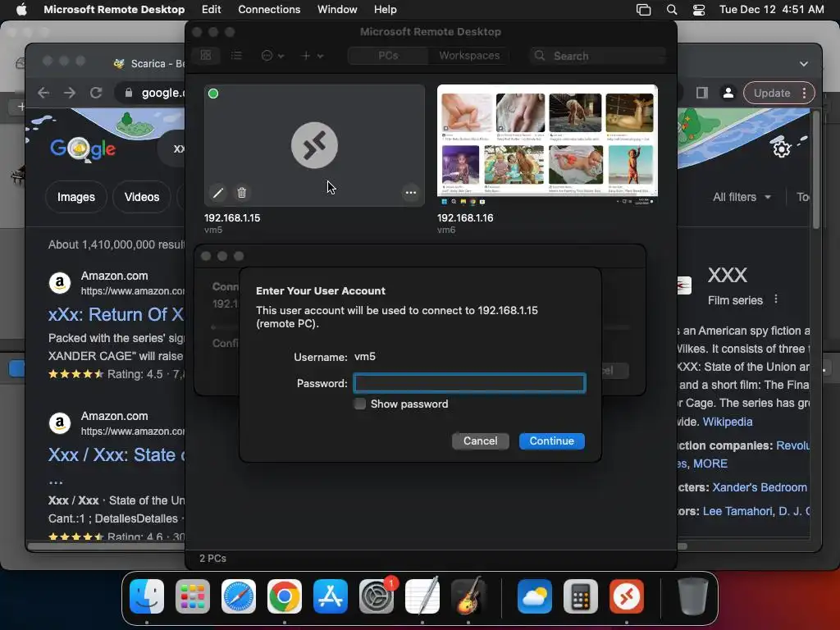This screenshot has height=630, width=840.
Task: Go back in the Chrome window
Action: (43, 93)
